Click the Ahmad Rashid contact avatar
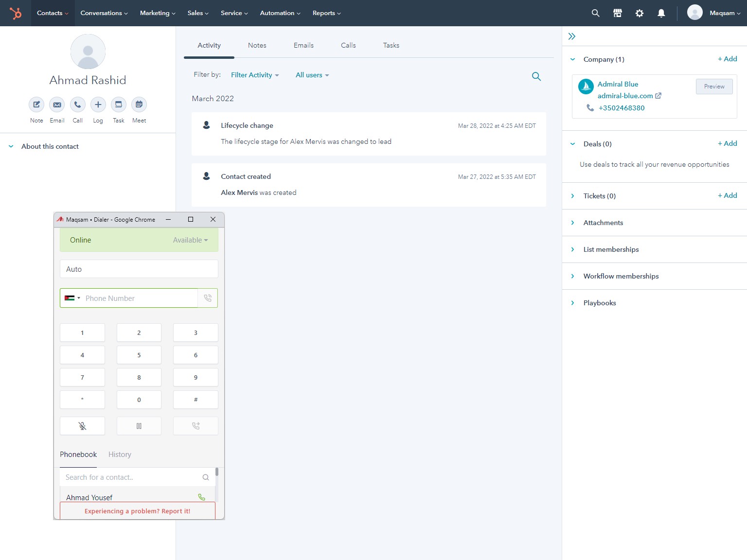The image size is (747, 560). click(88, 52)
